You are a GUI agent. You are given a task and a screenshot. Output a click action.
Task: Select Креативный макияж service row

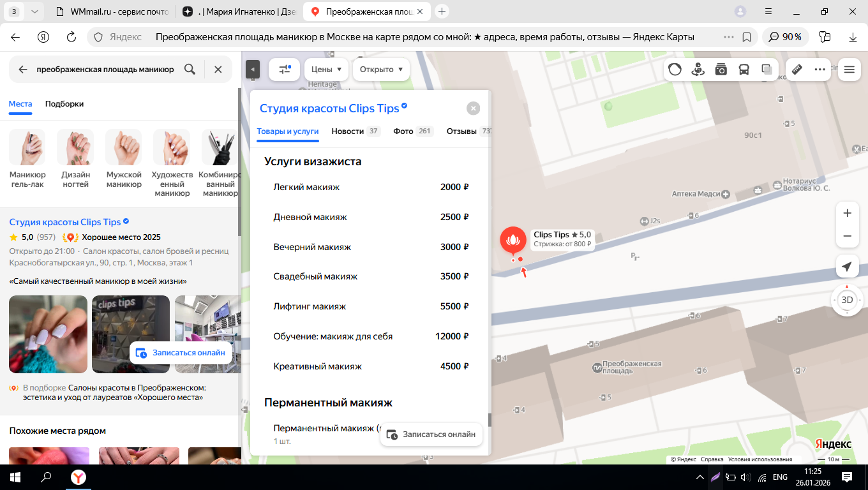[x=371, y=366]
